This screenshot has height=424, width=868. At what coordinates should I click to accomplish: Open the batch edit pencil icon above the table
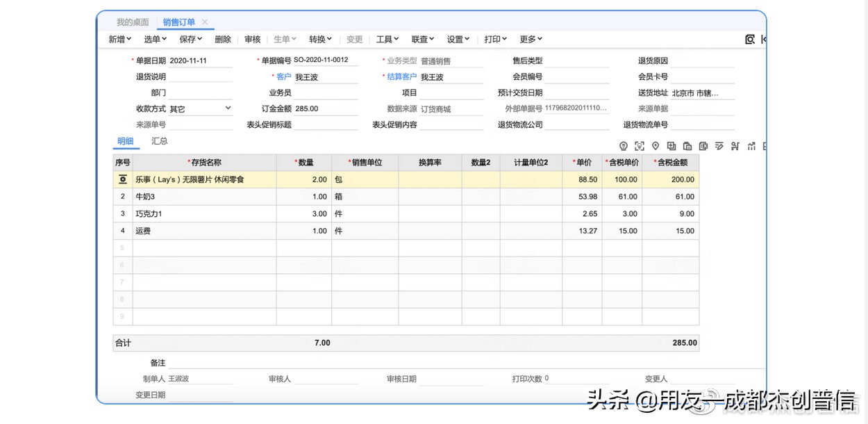(719, 146)
